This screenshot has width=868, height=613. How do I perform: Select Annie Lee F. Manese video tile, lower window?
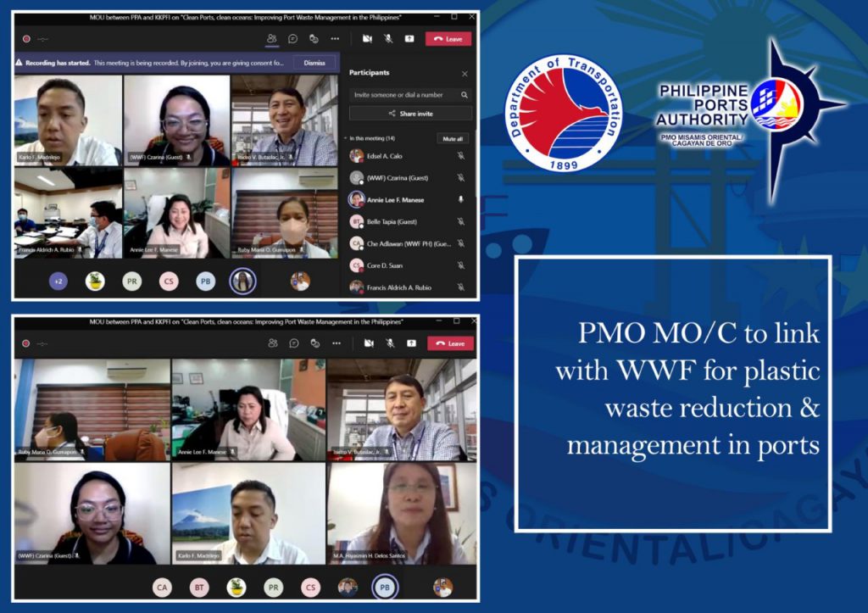tap(248, 410)
